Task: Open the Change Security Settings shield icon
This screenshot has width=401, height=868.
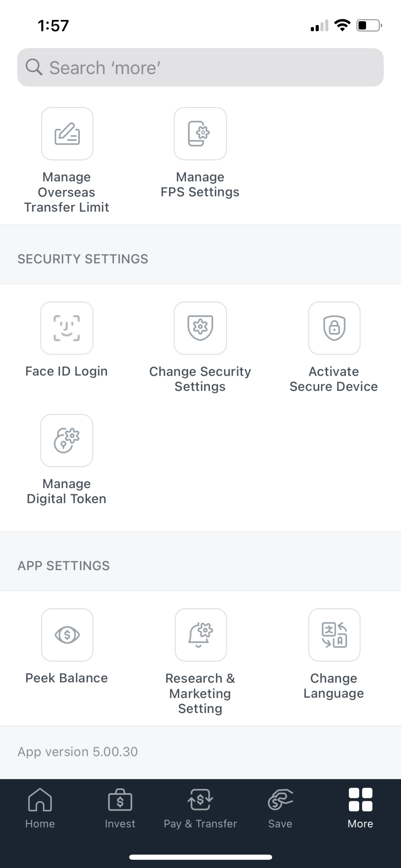Action: click(200, 328)
